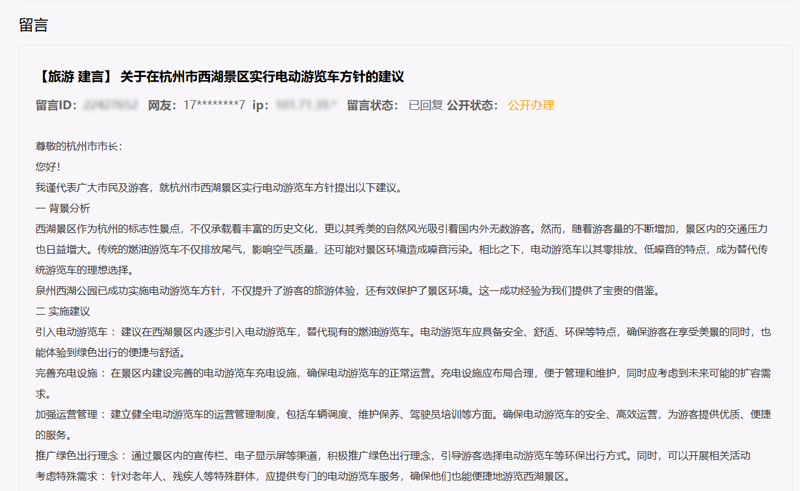Screen dimensions: 800x491
Task: Click the 推广绿色出行理念 suggestion item
Action: tap(78, 455)
